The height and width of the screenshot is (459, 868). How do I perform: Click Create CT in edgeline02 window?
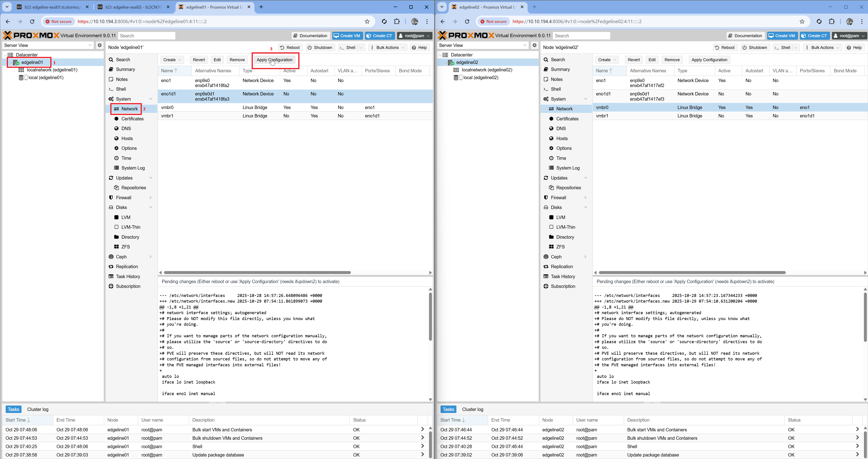click(815, 36)
